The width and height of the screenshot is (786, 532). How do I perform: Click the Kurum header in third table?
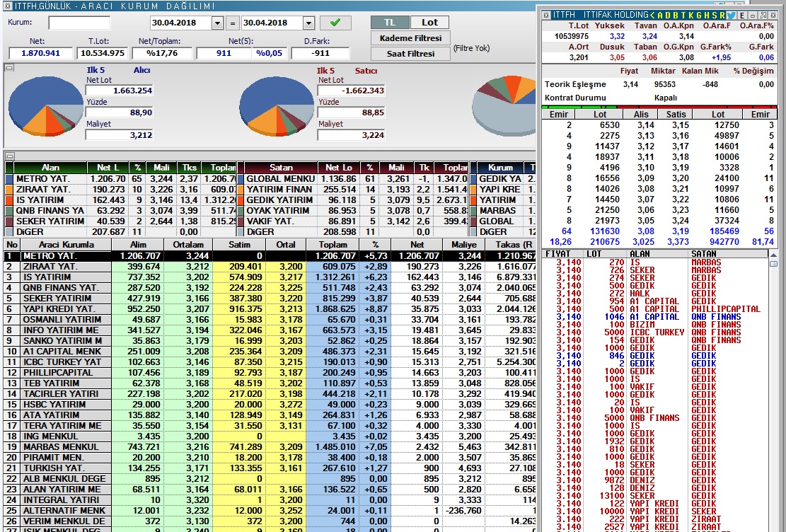coord(500,168)
